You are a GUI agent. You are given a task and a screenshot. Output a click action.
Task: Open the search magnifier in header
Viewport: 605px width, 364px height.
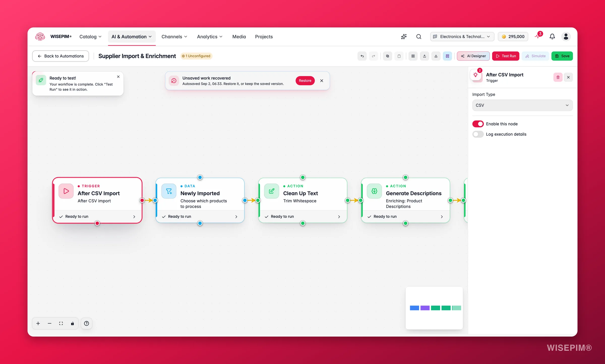pos(419,37)
